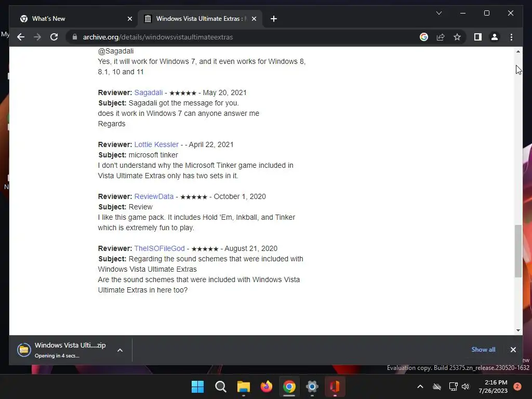Click the Chrome taskbar icon

click(289, 387)
